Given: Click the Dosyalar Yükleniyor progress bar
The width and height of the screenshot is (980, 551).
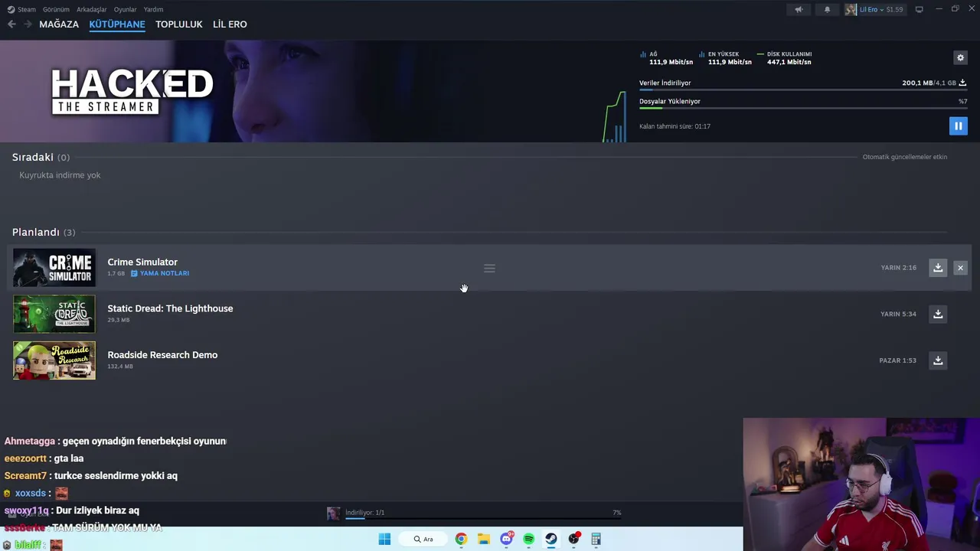Looking at the screenshot, I should [803, 109].
